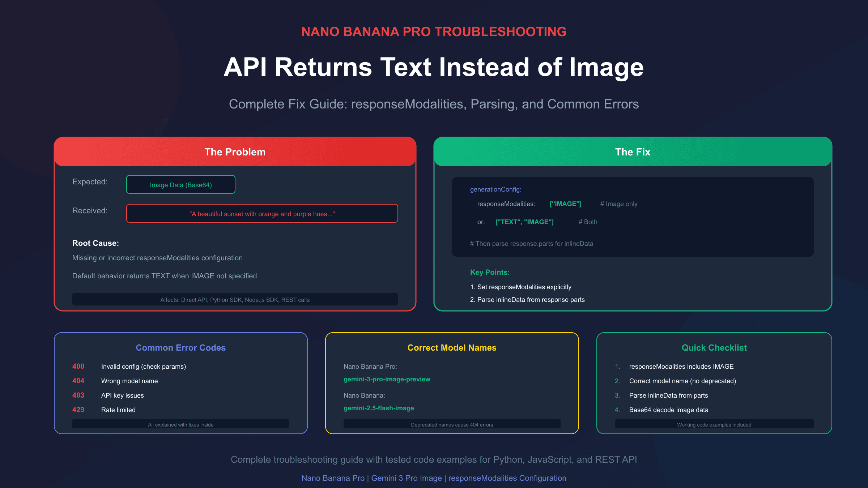Open the 'responseModalities Configuration' footer link
Viewport: 868px width, 488px height.
point(507,478)
